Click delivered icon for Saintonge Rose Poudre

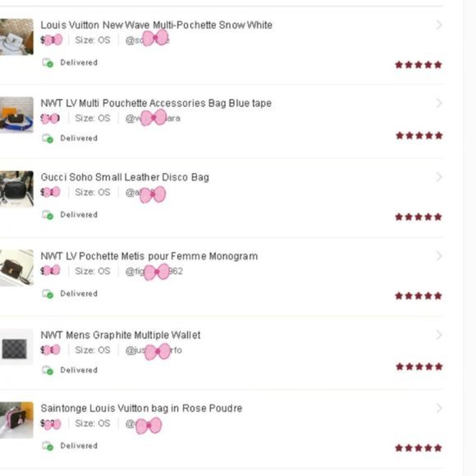(x=48, y=446)
